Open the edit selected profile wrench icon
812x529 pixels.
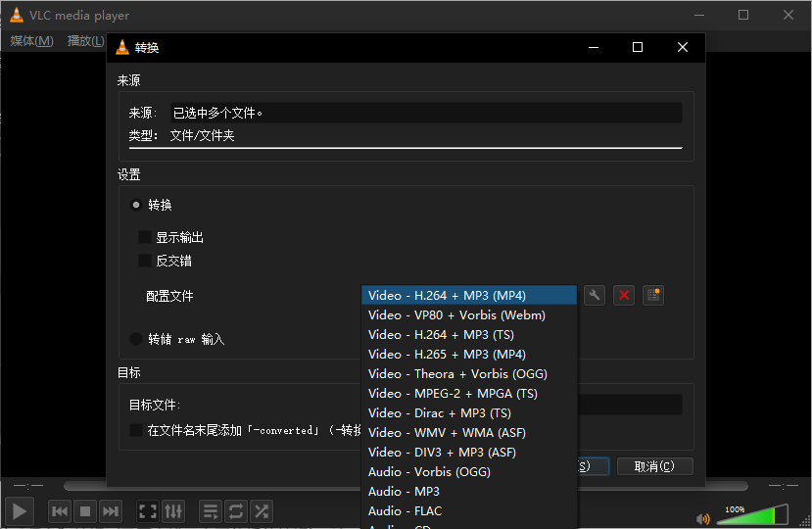[x=595, y=295]
